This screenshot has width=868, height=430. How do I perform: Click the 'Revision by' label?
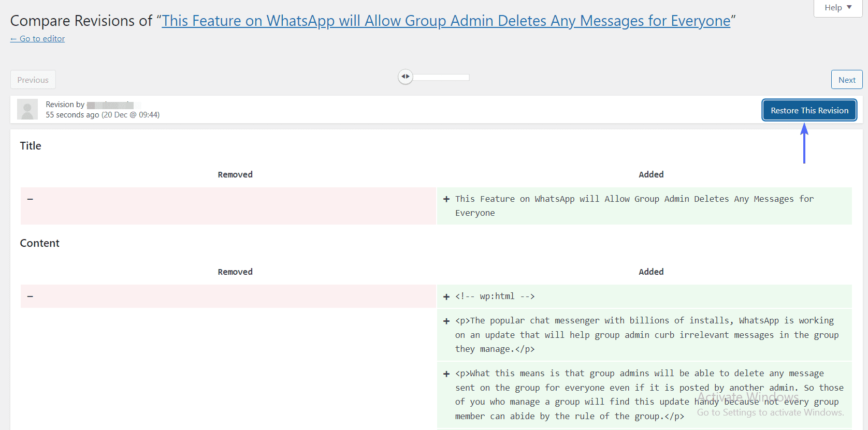(65, 105)
